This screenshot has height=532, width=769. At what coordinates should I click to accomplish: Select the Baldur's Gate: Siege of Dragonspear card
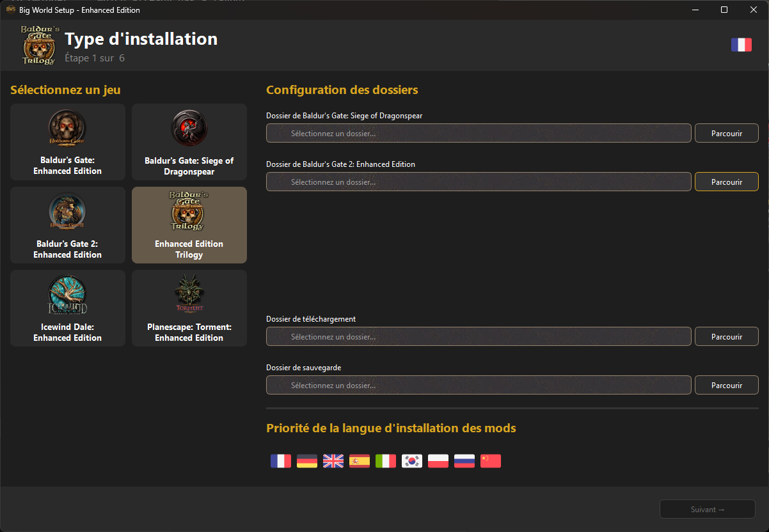[x=189, y=142]
